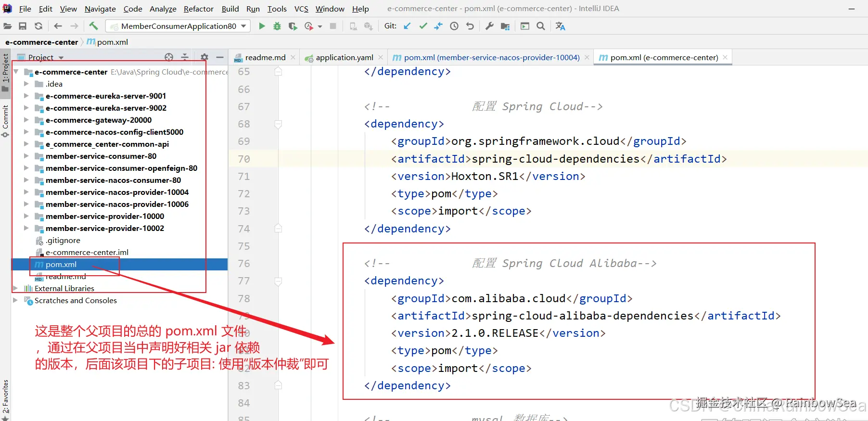Expand member-service-provider-10002 module
The image size is (868, 421).
pos(26,228)
